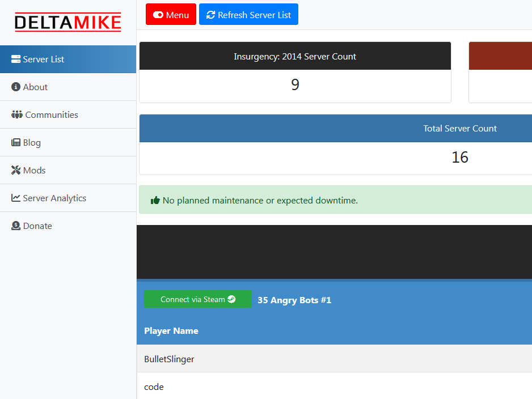Toggle the red Menu button
The image size is (532, 399).
coord(171,15)
